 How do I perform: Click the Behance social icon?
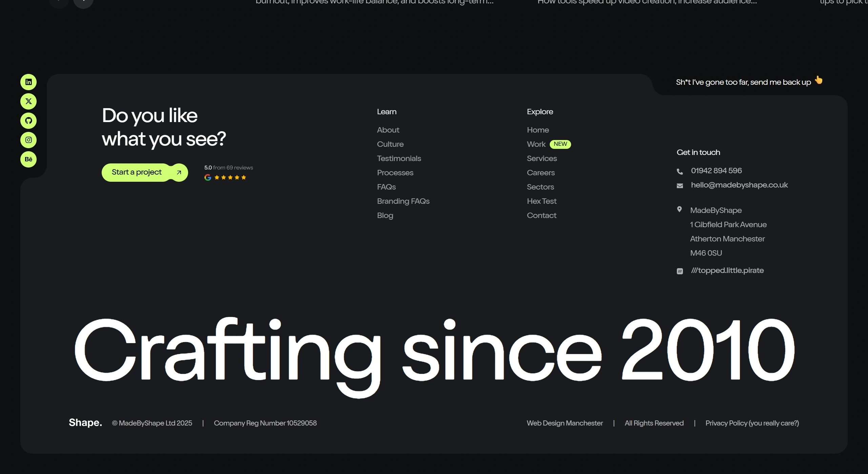click(x=28, y=159)
